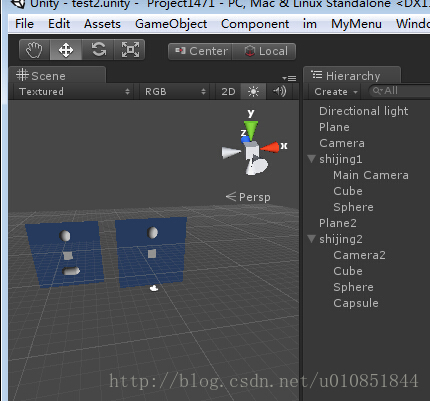Toggle Local/Global handle rotation button

click(264, 51)
